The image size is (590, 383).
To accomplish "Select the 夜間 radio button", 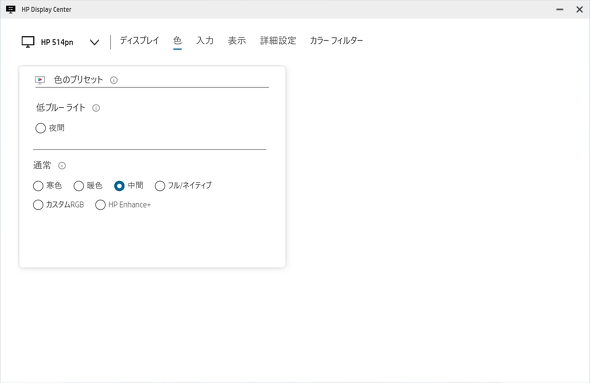I will [40, 128].
